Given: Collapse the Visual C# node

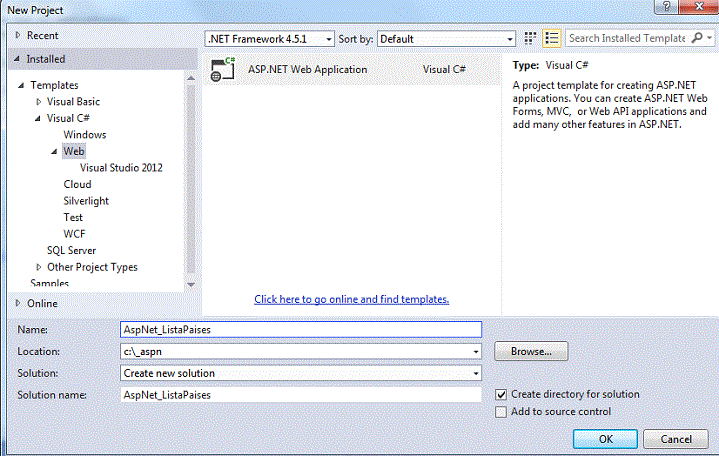Looking at the screenshot, I should coord(38,118).
